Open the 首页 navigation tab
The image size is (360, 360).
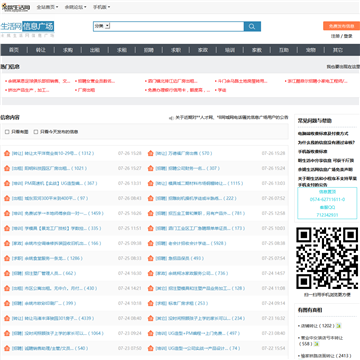(x=14, y=50)
